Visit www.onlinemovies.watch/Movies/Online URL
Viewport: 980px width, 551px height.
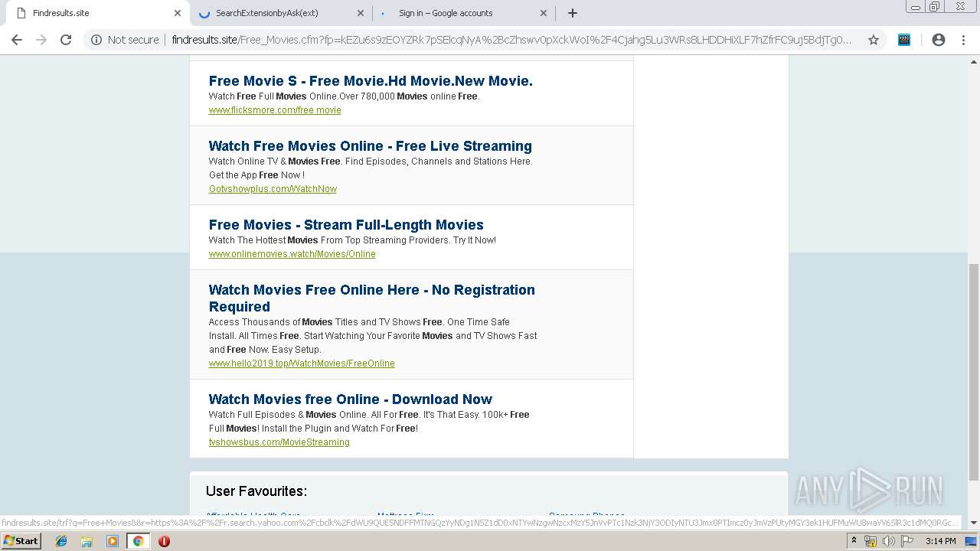[x=292, y=254]
